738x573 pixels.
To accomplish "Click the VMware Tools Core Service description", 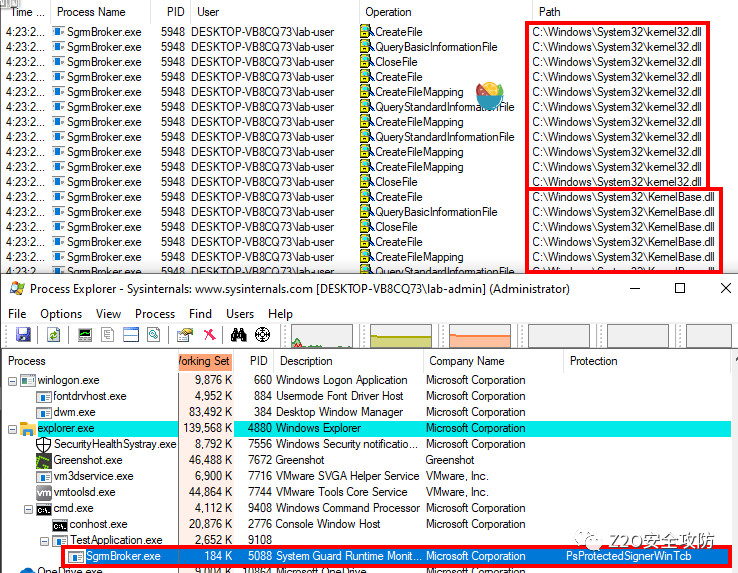I will [341, 492].
